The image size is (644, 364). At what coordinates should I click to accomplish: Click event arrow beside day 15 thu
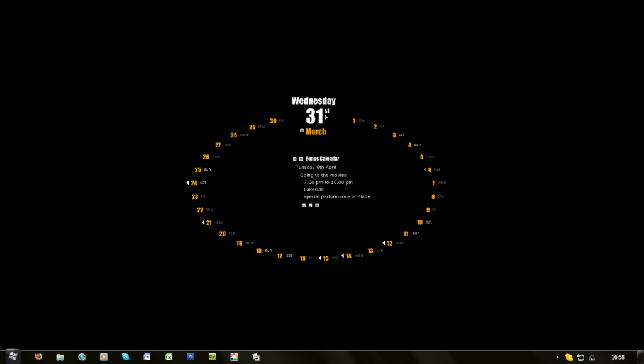click(320, 258)
